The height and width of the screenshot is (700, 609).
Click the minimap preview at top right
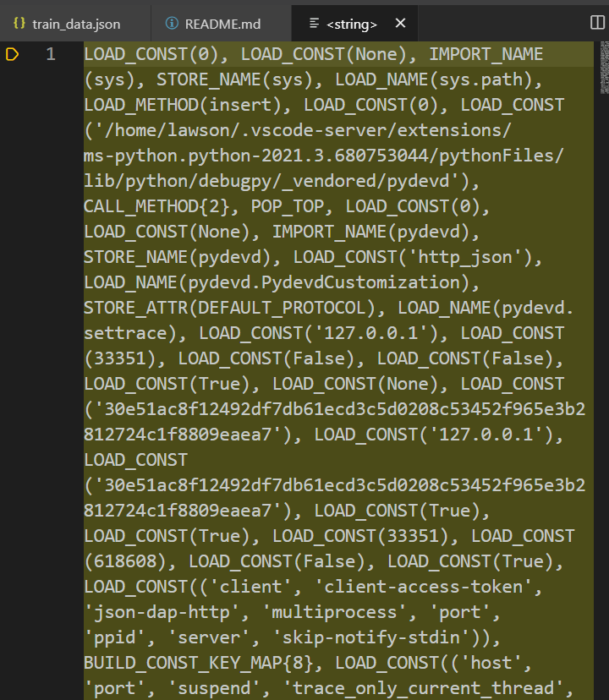[x=604, y=68]
